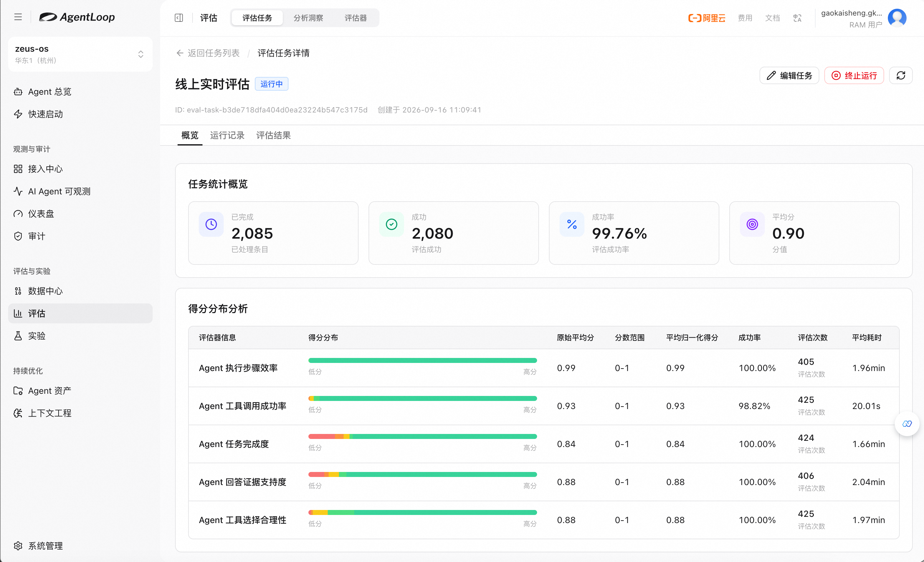The image size is (924, 562).
Task: Collapse the sidebar panel icon
Action: tap(179, 18)
